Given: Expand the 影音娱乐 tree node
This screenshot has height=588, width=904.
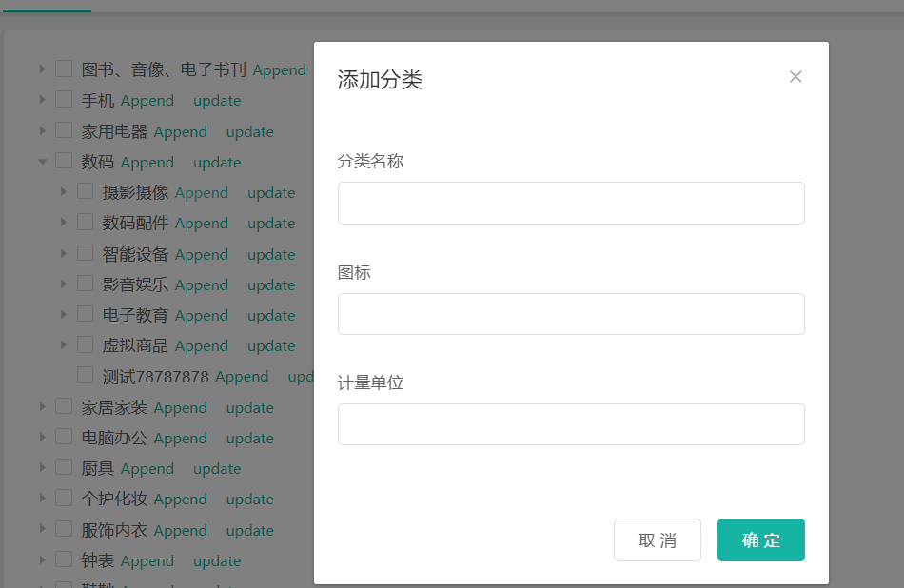Looking at the screenshot, I should coord(64,284).
